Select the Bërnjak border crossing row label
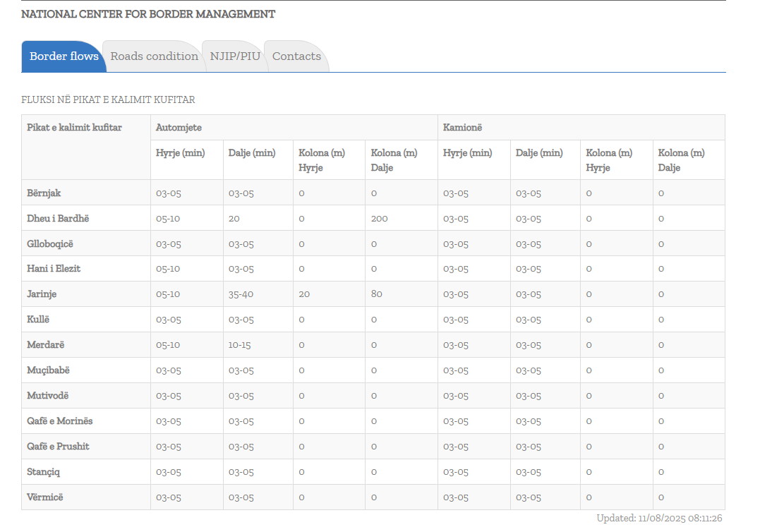Image resolution: width=772 pixels, height=532 pixels. point(44,193)
